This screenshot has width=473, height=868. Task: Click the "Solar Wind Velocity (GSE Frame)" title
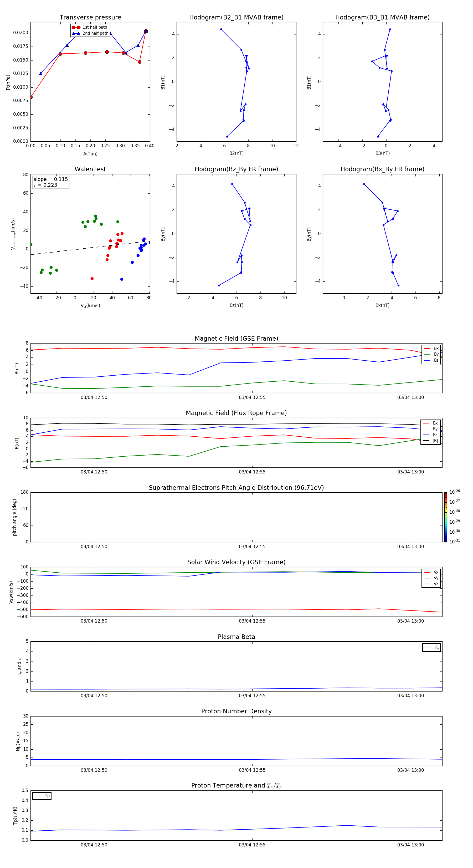click(236, 562)
